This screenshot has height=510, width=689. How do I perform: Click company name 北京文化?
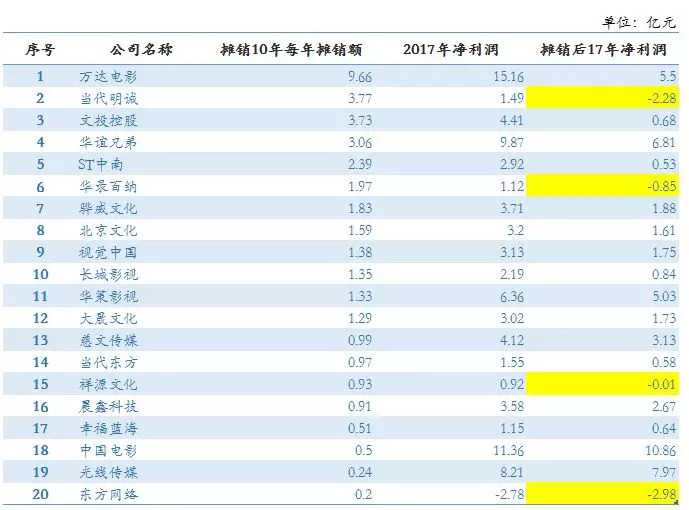coord(108,230)
